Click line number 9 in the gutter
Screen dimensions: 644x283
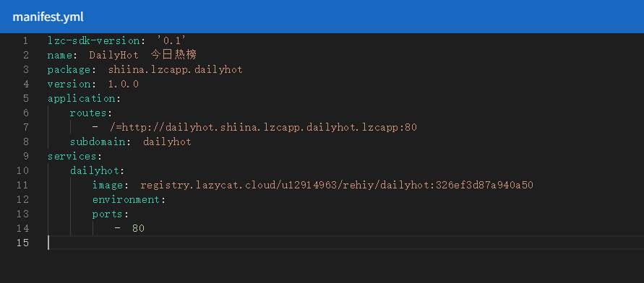[26, 156]
